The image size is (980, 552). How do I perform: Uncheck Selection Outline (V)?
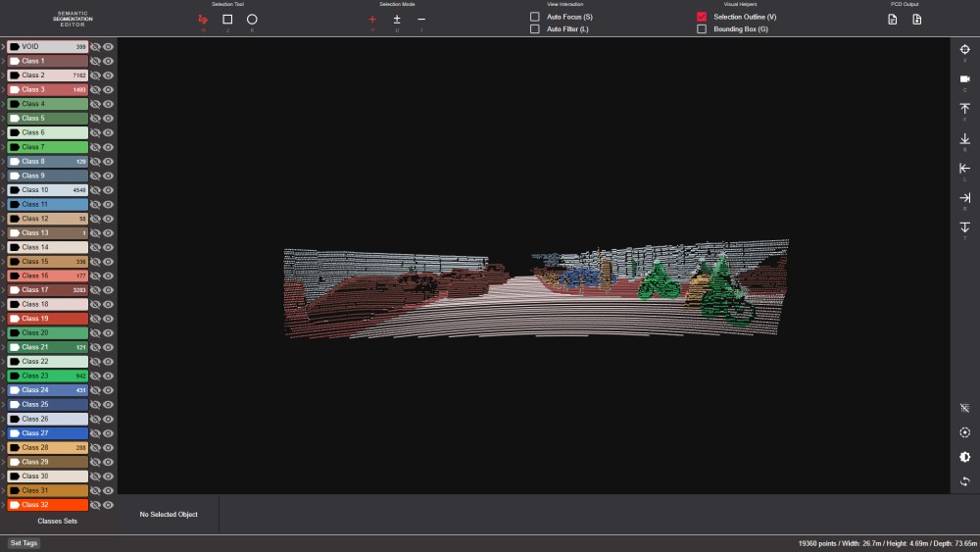pos(702,17)
